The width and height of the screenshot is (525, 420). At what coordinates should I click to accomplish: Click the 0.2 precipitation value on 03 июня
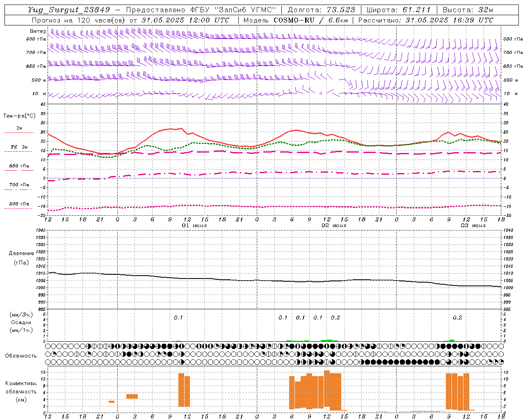click(458, 317)
